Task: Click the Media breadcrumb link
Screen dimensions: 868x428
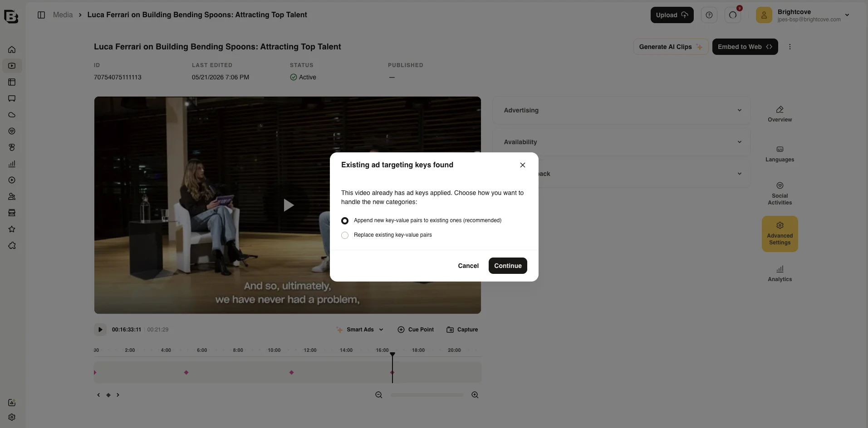Action: pos(63,15)
